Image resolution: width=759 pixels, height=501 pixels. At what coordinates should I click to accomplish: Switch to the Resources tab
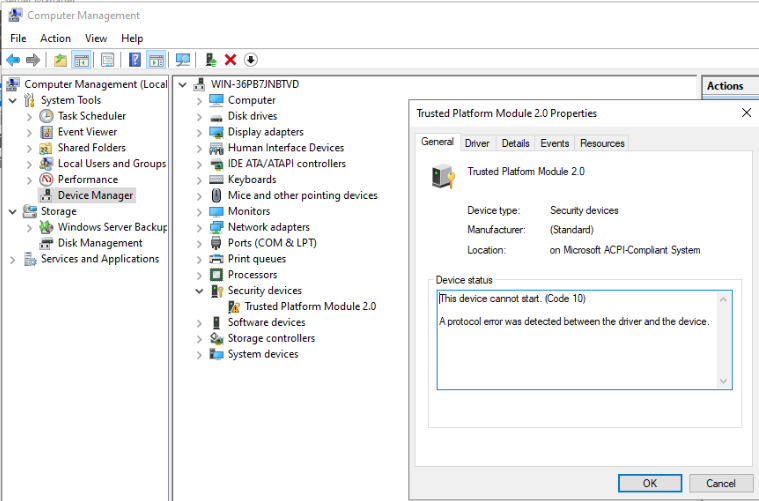pyautogui.click(x=602, y=143)
